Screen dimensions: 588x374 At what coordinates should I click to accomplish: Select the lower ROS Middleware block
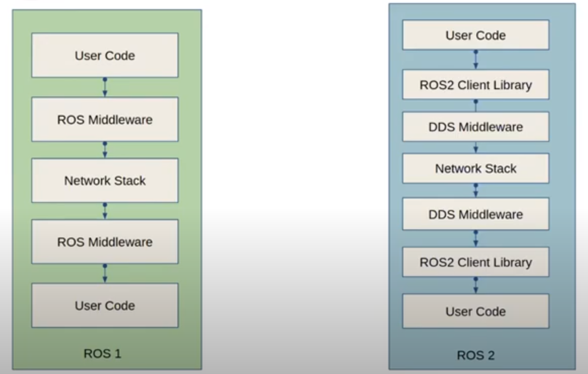tap(104, 242)
